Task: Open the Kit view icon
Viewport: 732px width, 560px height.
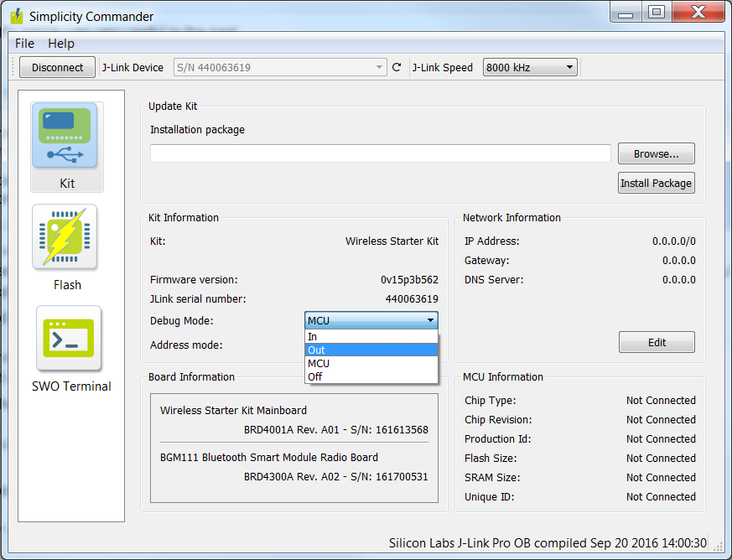Action: 66,136
